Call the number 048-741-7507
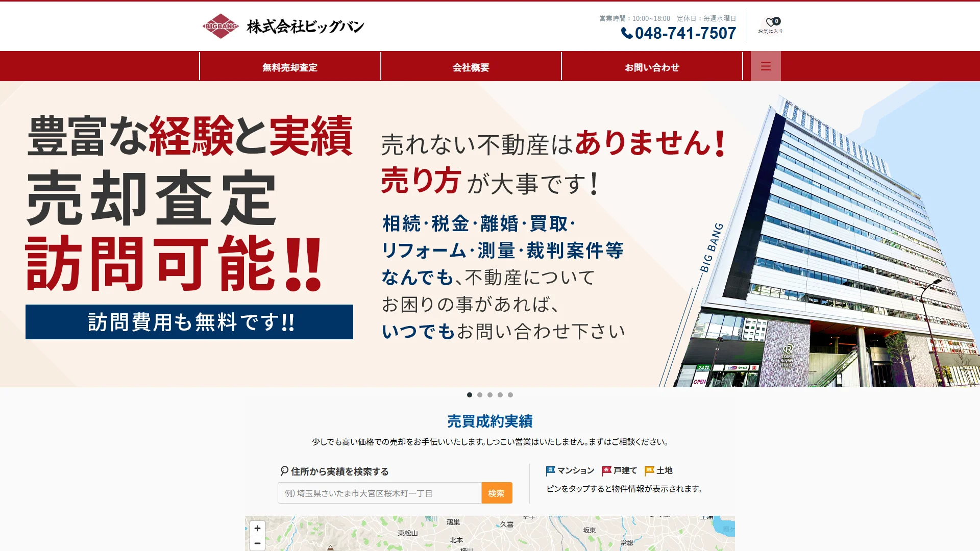The height and width of the screenshot is (551, 980). [685, 33]
